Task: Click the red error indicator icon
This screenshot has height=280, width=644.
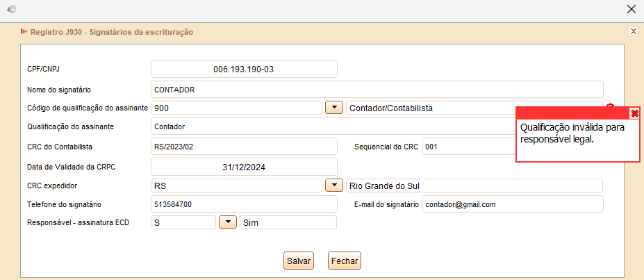Action: pyautogui.click(x=610, y=106)
